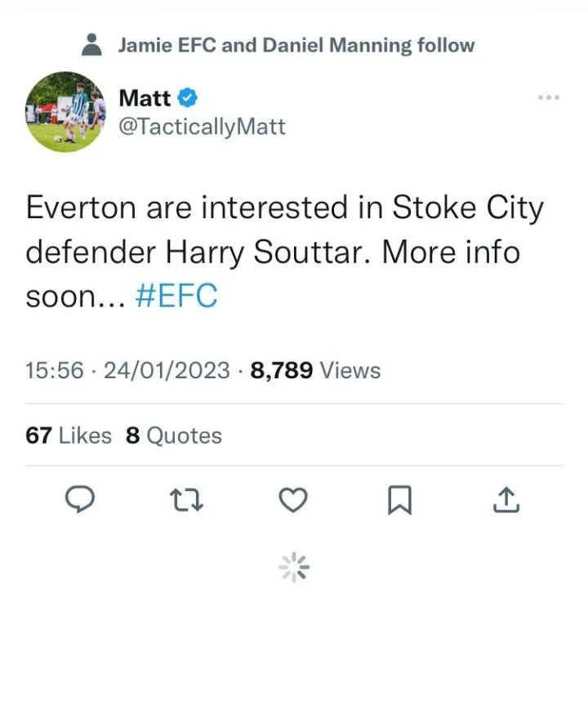588x719 pixels.
Task: View the 67 Likes list
Action: point(69,435)
